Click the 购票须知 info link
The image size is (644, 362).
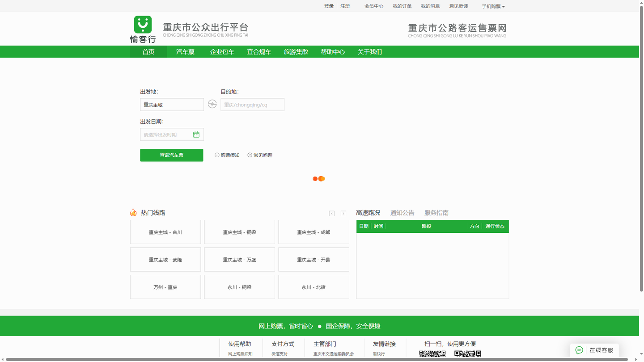click(227, 155)
